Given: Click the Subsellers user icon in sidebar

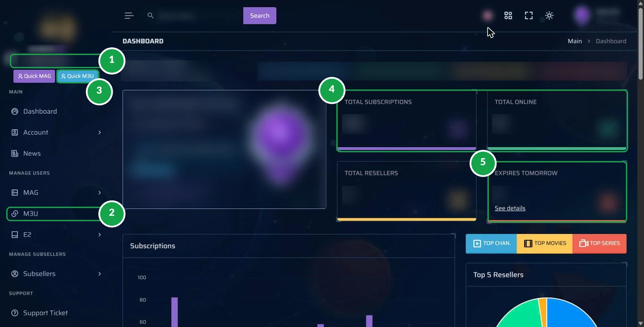Looking at the screenshot, I should point(15,274).
